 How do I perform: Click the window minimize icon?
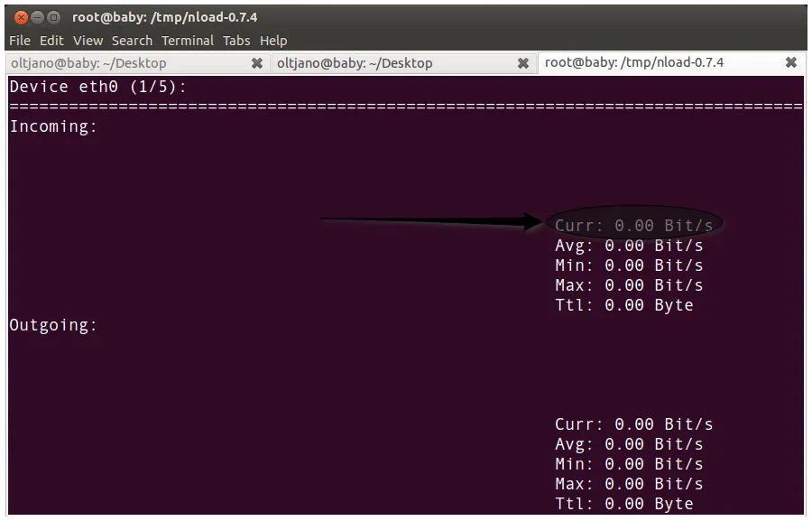tap(37, 16)
